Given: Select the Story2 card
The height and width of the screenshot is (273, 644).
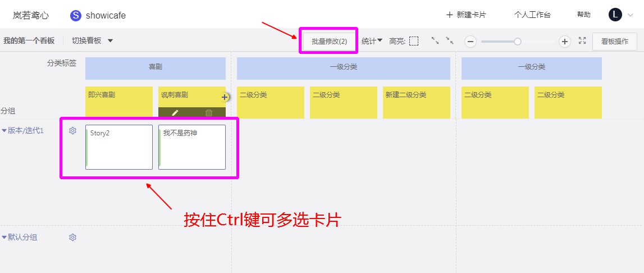Looking at the screenshot, I should coord(118,147).
